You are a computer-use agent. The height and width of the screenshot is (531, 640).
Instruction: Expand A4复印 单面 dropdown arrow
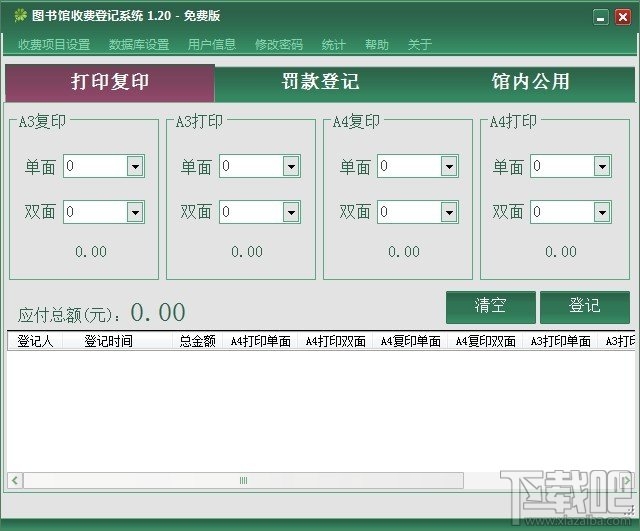click(x=449, y=166)
